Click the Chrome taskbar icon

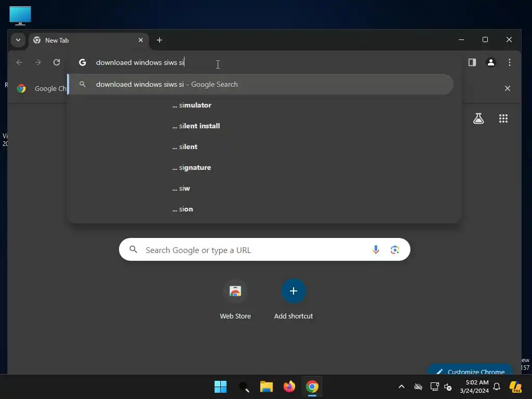[x=312, y=387]
